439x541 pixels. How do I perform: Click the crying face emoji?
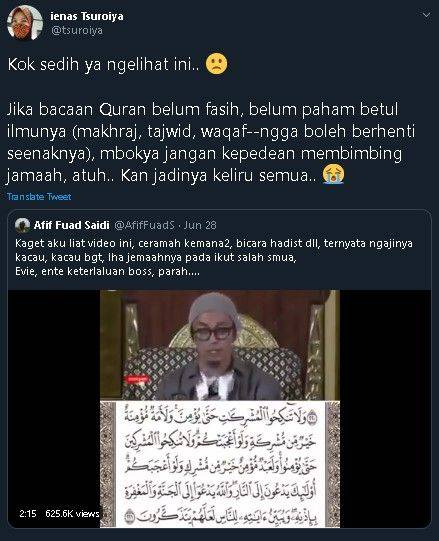[x=333, y=174]
